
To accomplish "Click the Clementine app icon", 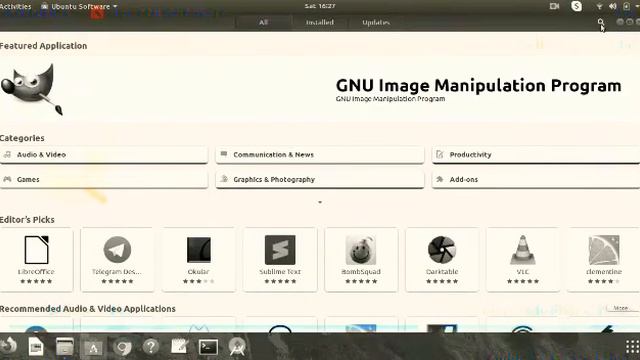I will pyautogui.click(x=604, y=249).
